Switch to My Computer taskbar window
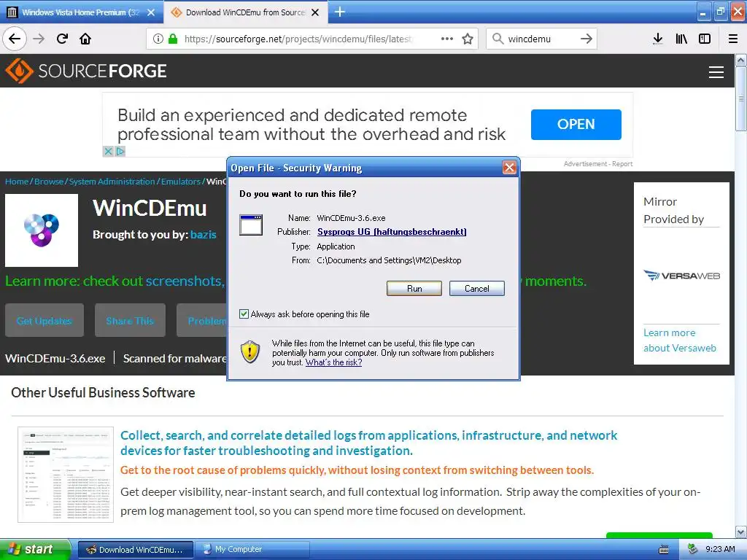Image resolution: width=747 pixels, height=560 pixels. [253, 550]
